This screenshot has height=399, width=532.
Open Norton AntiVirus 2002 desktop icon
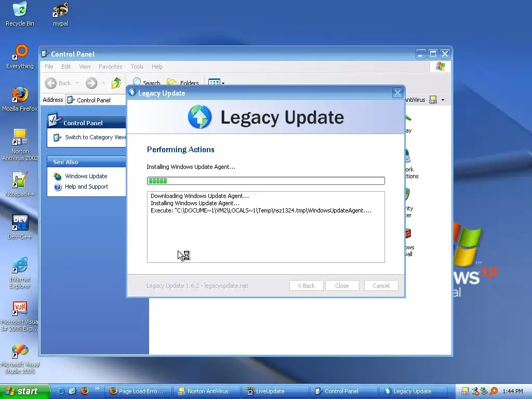click(x=20, y=145)
